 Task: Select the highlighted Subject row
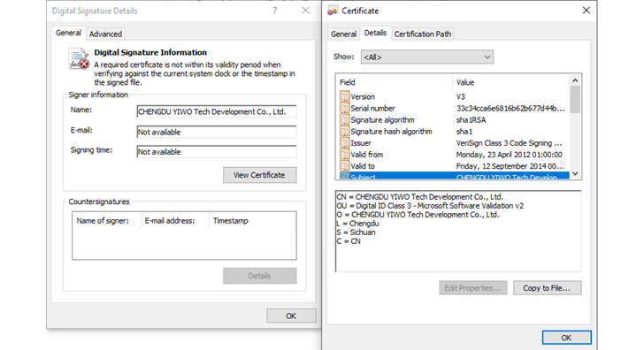point(454,177)
